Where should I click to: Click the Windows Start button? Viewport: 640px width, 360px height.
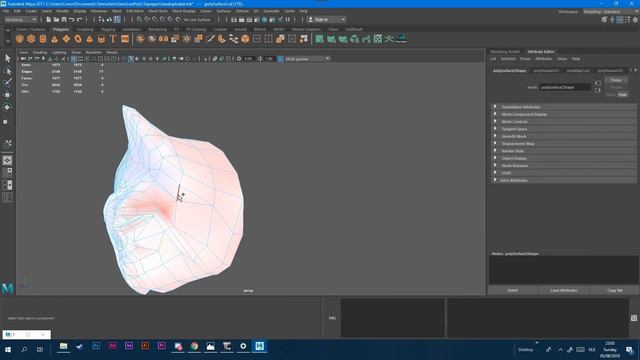[x=8, y=349]
